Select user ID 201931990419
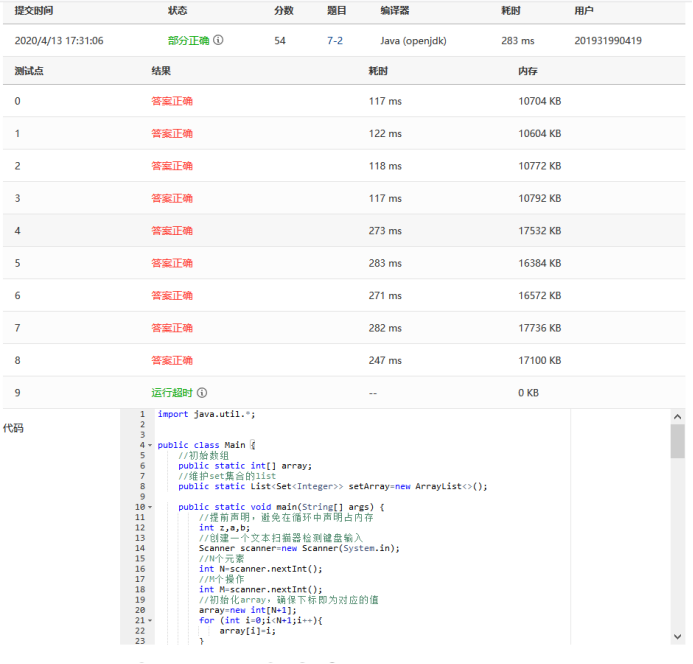Screen dimensions: 693x664 [608, 41]
